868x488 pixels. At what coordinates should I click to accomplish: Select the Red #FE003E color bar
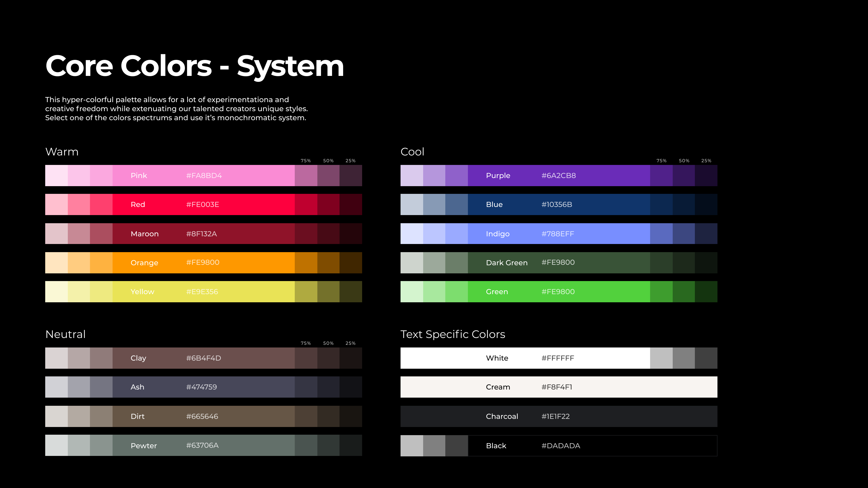[203, 204]
